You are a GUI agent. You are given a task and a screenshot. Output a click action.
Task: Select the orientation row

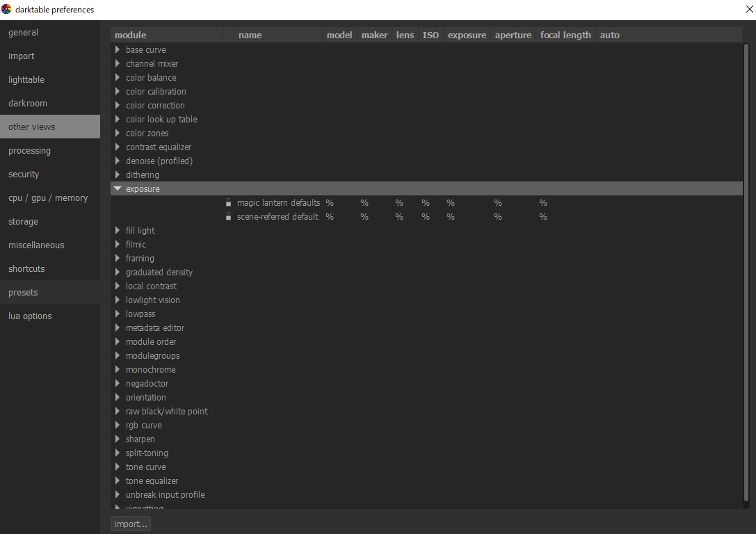pos(427,398)
